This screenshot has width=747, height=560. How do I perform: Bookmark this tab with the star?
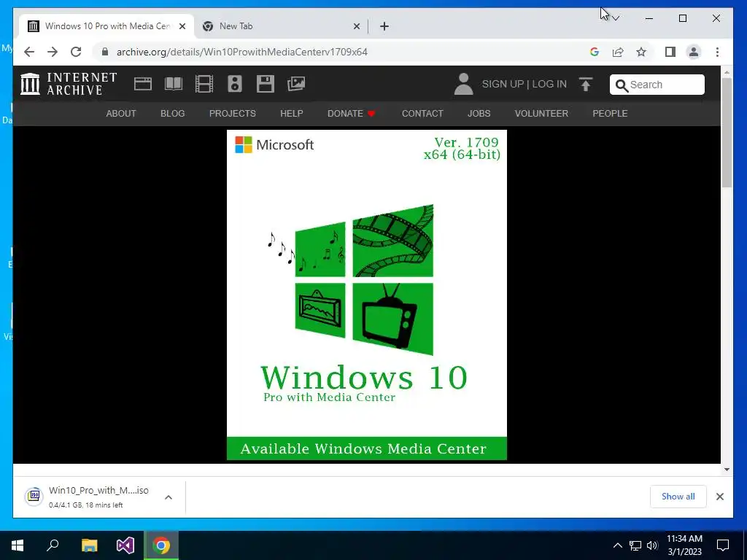641,52
